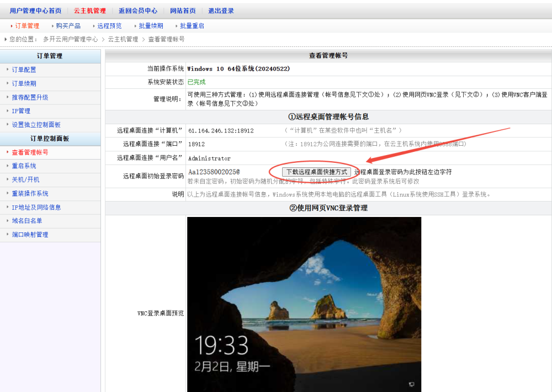Viewport: 552px width, 392px height.
Task: Switch to the 购买产品 sub-menu tab
Action: coord(68,26)
